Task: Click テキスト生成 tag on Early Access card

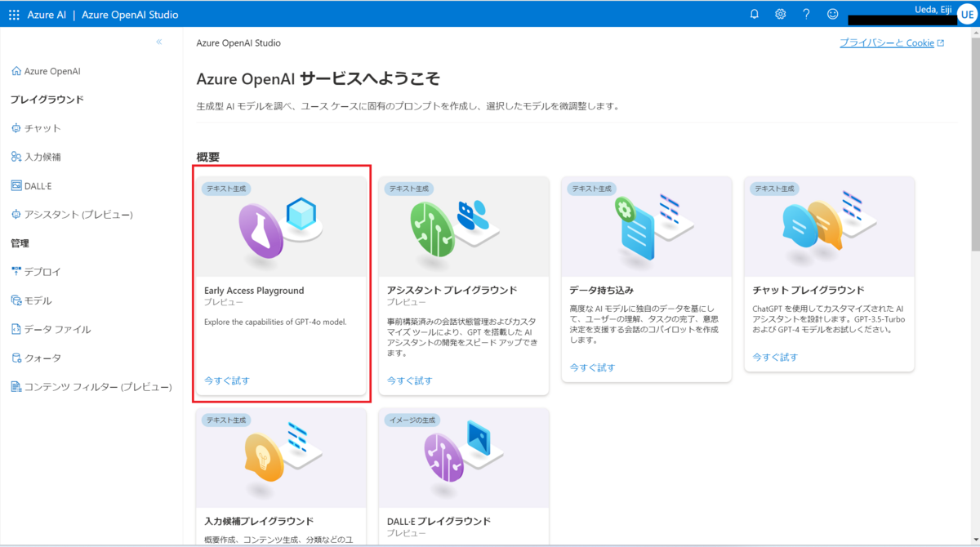Action: (x=226, y=189)
